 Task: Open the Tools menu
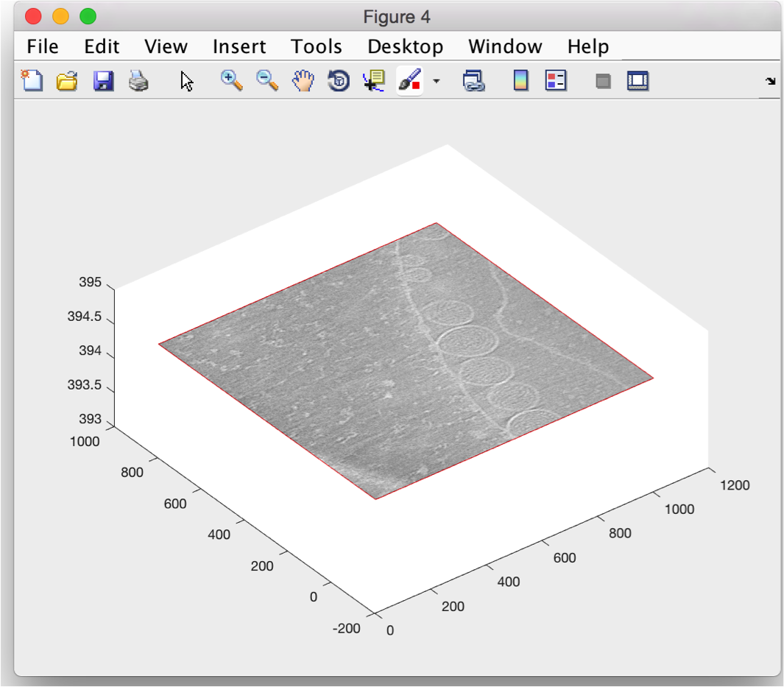pyautogui.click(x=316, y=46)
